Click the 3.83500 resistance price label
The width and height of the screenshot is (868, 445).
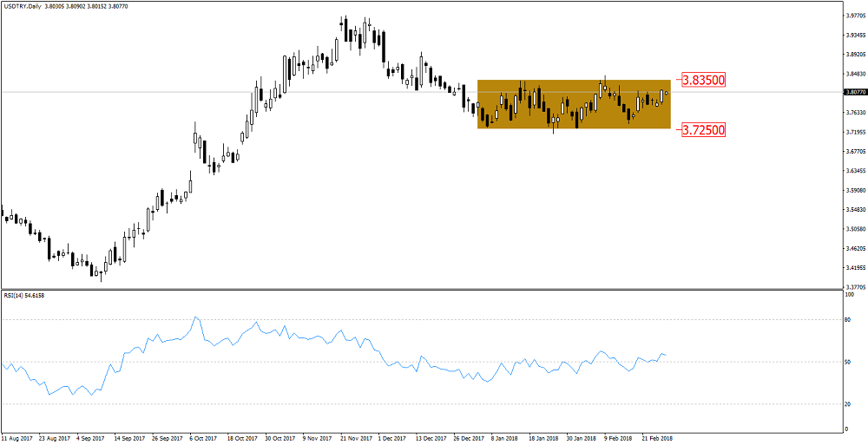(x=703, y=80)
